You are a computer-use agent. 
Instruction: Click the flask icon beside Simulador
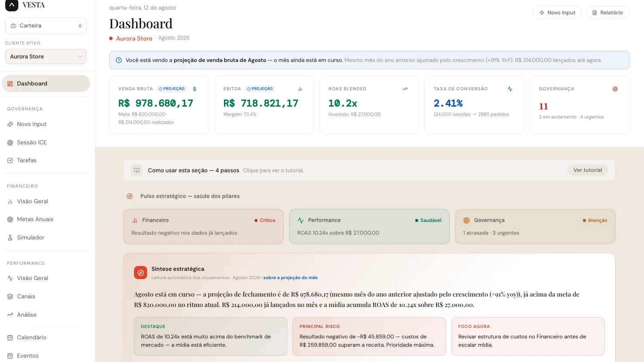(10, 238)
